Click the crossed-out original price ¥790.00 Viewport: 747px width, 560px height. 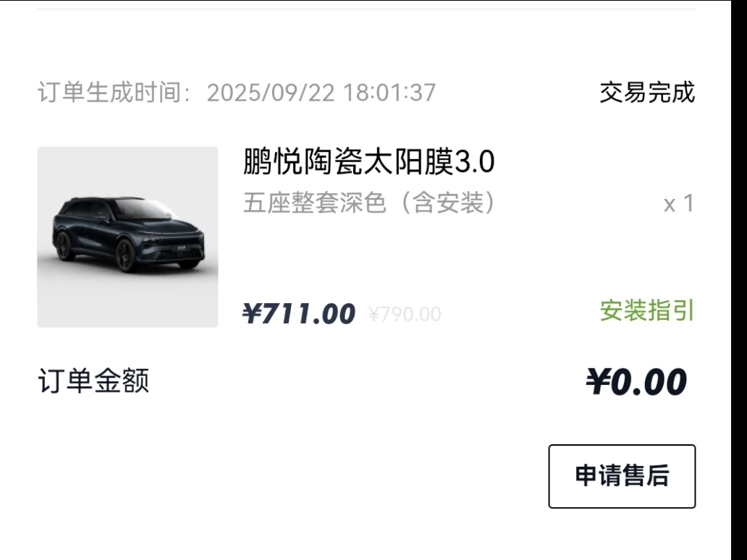coord(404,314)
